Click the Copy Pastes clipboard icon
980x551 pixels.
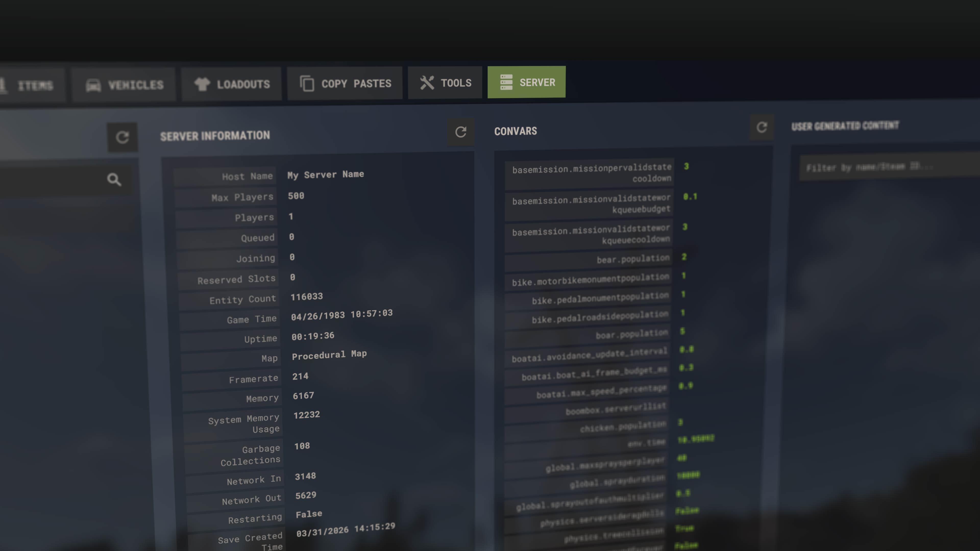307,84
